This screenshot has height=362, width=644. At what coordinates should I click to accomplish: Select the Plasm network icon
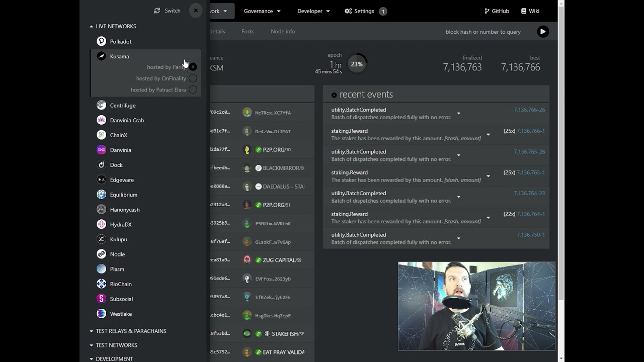101,269
